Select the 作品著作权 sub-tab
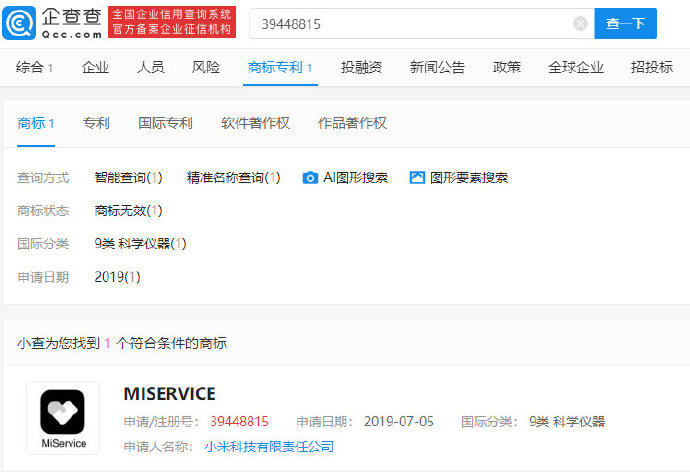Screen dimensions: 690x472 [352, 123]
